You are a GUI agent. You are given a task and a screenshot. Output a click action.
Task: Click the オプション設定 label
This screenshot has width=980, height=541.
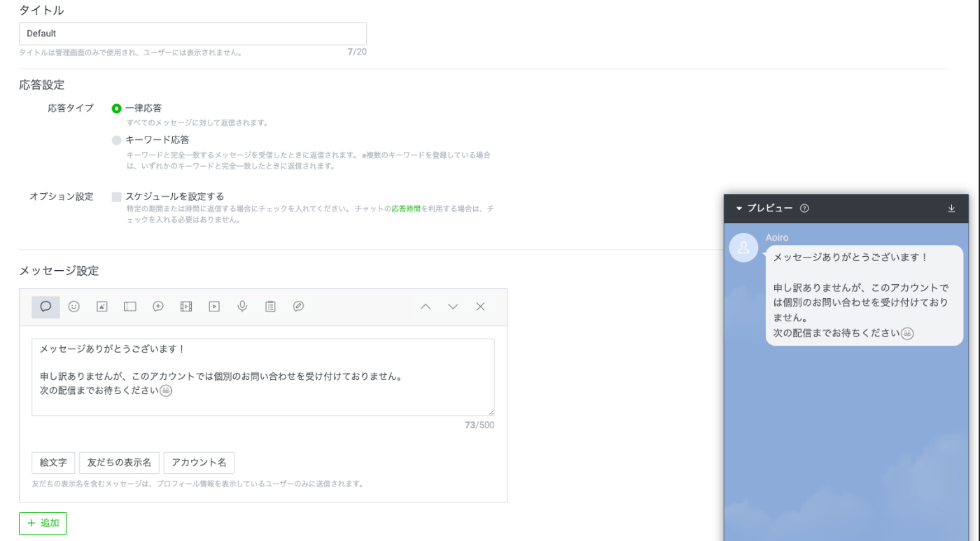pos(62,197)
